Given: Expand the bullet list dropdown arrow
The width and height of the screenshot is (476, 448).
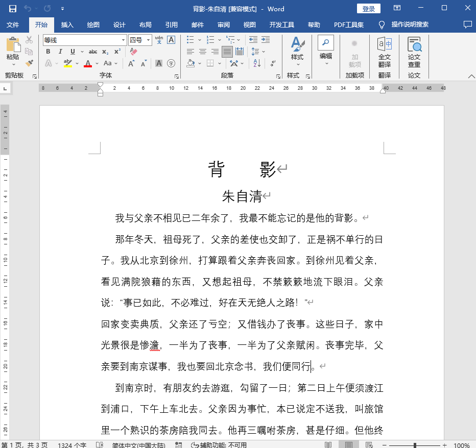Looking at the screenshot, I should point(200,40).
